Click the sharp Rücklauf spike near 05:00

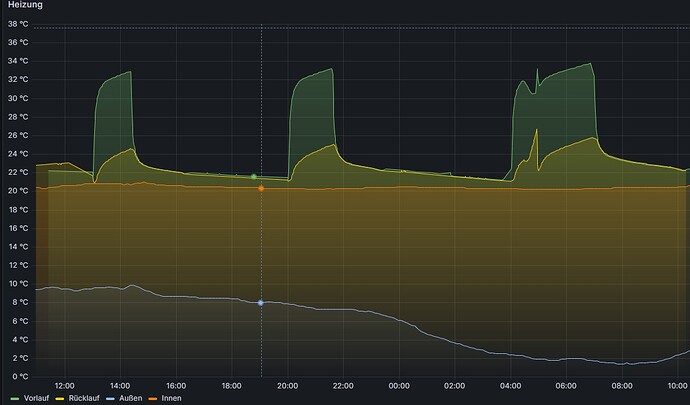[x=537, y=130]
